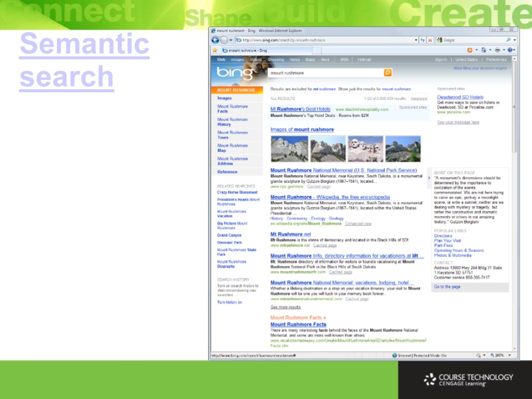Click Sign in at top right
This screenshot has height=399, width=532.
tap(441, 60)
